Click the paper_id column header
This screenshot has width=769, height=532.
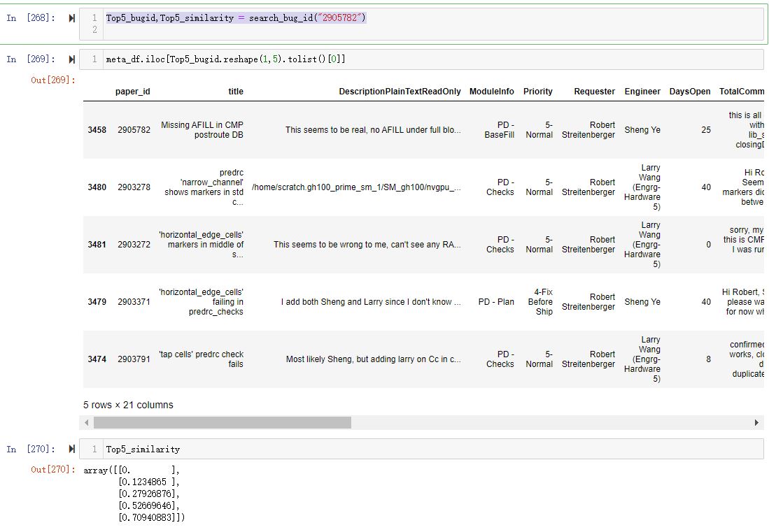[x=132, y=92]
